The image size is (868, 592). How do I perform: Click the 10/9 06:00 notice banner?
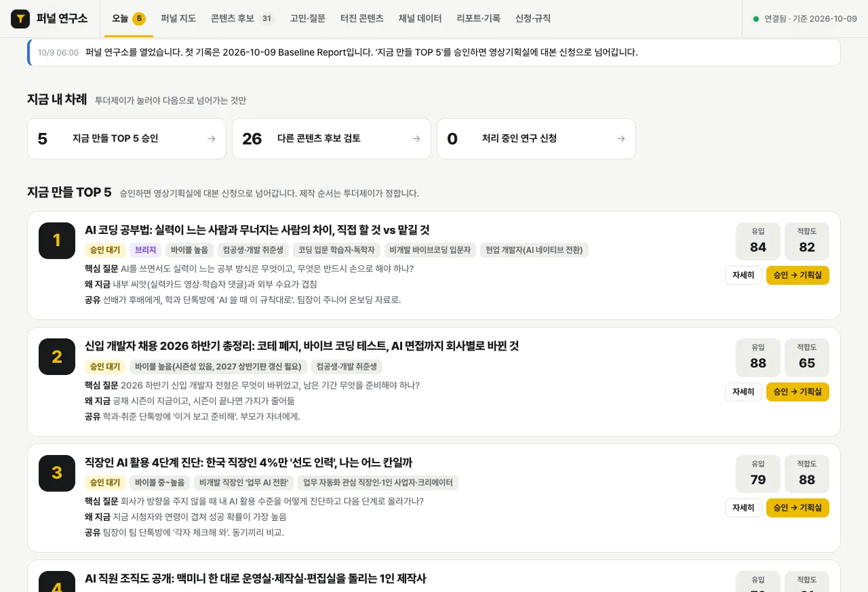(434, 52)
